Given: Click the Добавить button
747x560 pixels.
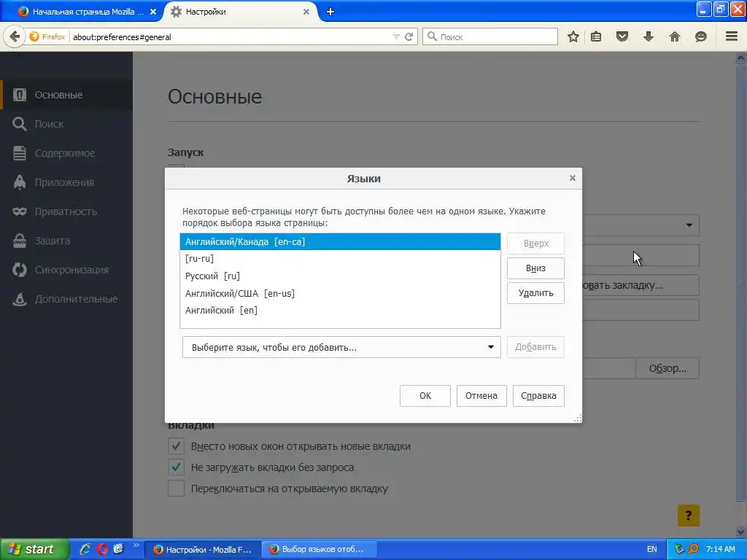Looking at the screenshot, I should [x=535, y=347].
